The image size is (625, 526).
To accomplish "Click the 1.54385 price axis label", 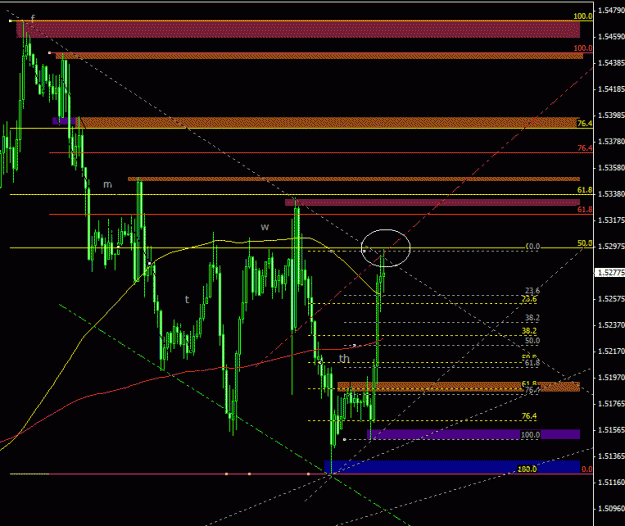I will click(x=611, y=63).
